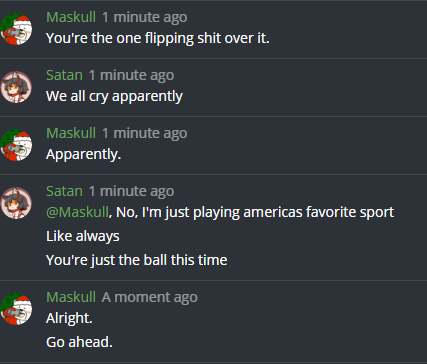
Task: Click Maskull's avatar beside "Alright."
Action: tap(16, 309)
